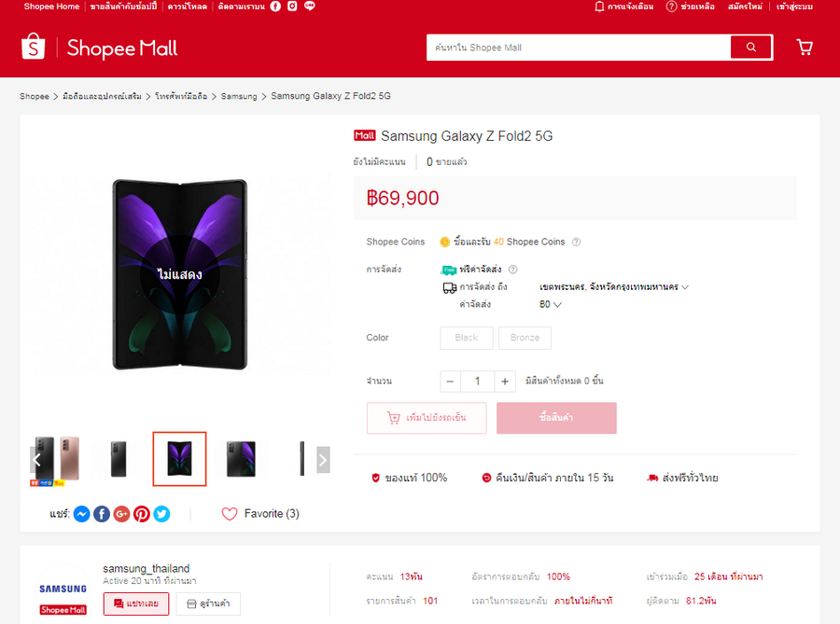The height and width of the screenshot is (624, 840).
Task: Click the Favorite heart icon
Action: pyautogui.click(x=230, y=514)
